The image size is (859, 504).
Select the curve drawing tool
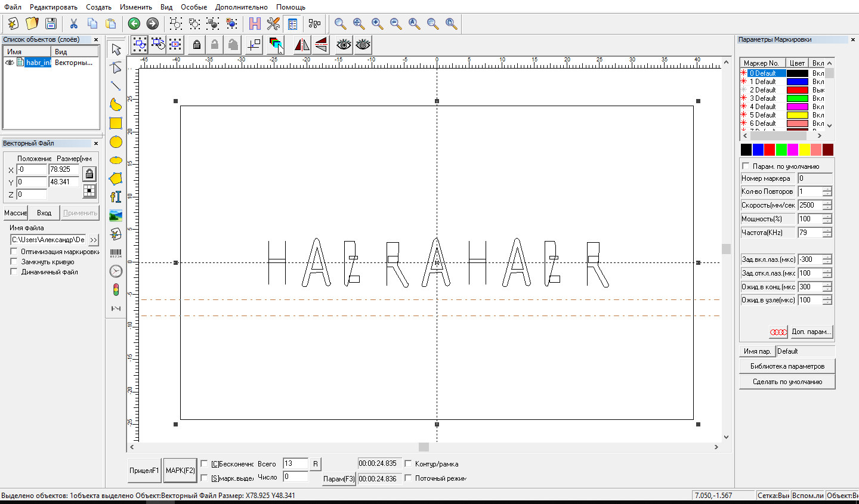pyautogui.click(x=116, y=104)
